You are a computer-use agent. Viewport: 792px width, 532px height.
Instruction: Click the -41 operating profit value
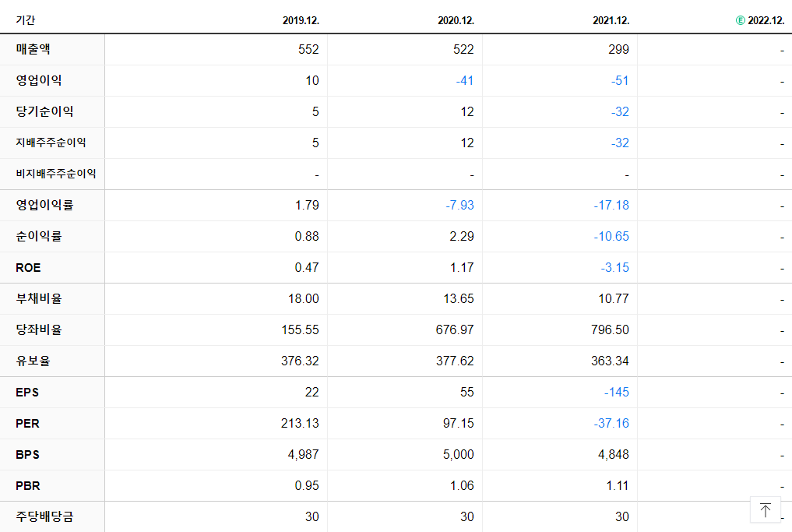(x=465, y=81)
